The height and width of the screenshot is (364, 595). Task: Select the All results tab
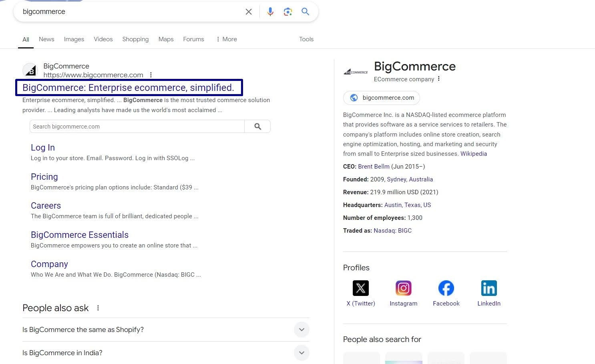[26, 39]
